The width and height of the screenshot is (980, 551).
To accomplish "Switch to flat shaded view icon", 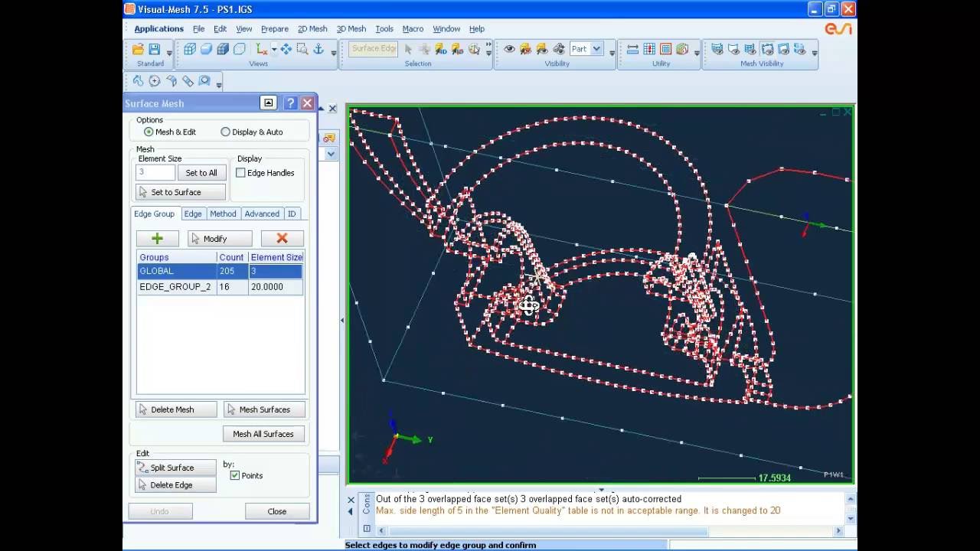I will click(206, 49).
